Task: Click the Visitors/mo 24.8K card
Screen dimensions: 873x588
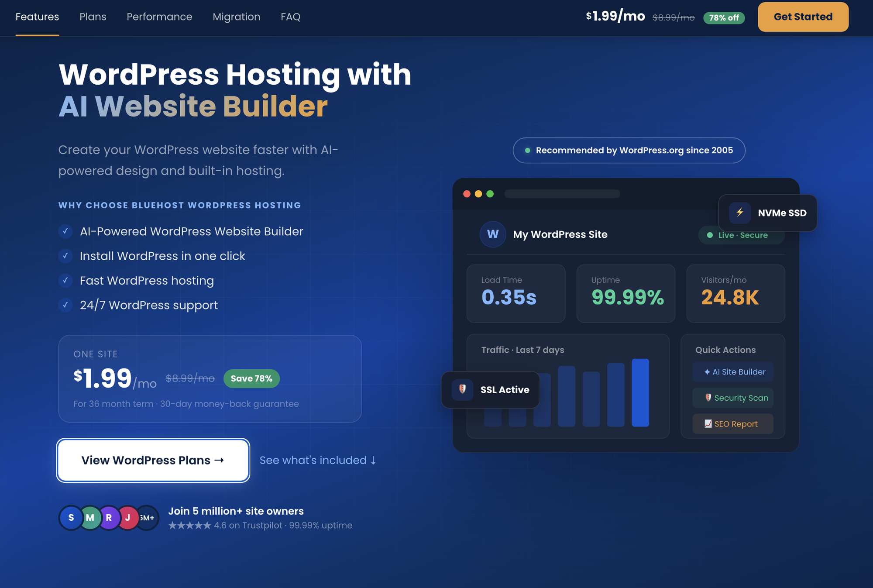Action: coord(736,293)
